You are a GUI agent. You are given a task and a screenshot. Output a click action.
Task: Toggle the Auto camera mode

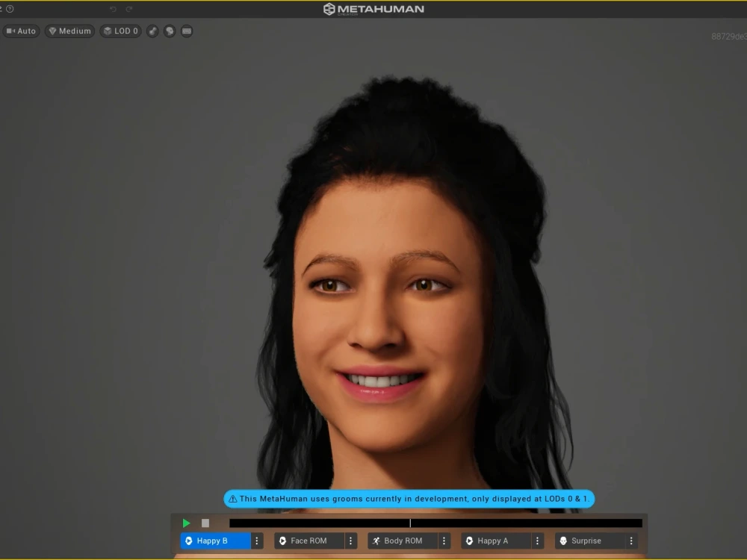coord(21,31)
